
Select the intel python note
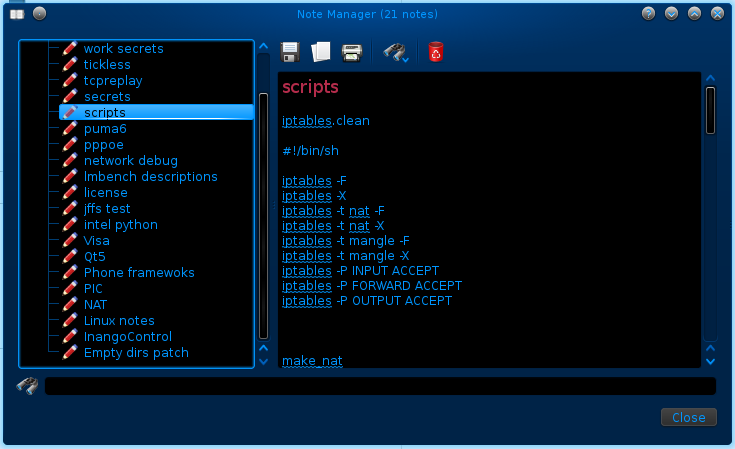[120, 224]
